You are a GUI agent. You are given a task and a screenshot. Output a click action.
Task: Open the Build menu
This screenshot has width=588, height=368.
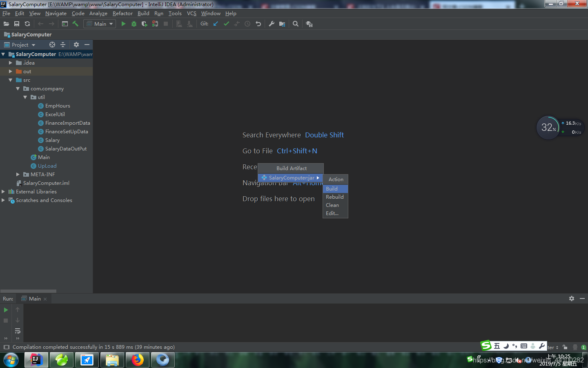point(143,13)
